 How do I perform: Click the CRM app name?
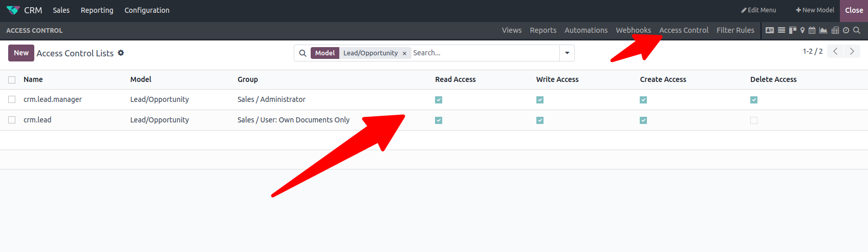33,10
